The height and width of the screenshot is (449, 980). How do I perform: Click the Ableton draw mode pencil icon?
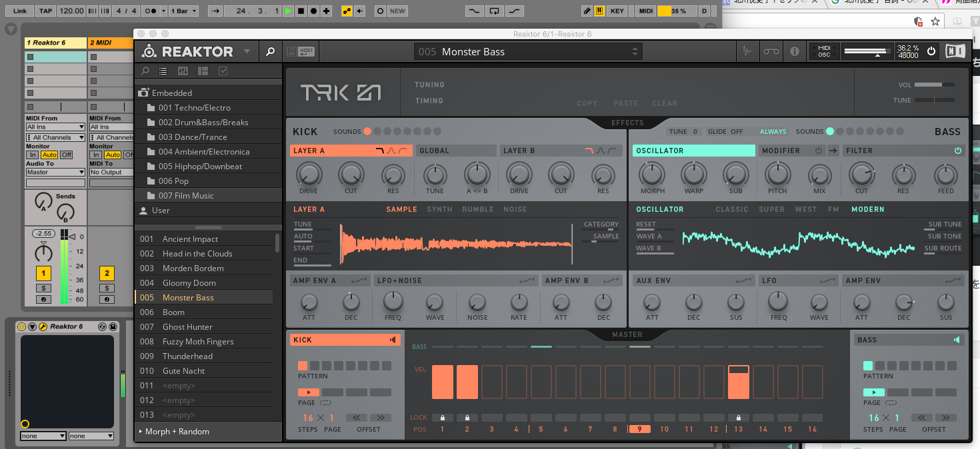click(x=587, y=11)
